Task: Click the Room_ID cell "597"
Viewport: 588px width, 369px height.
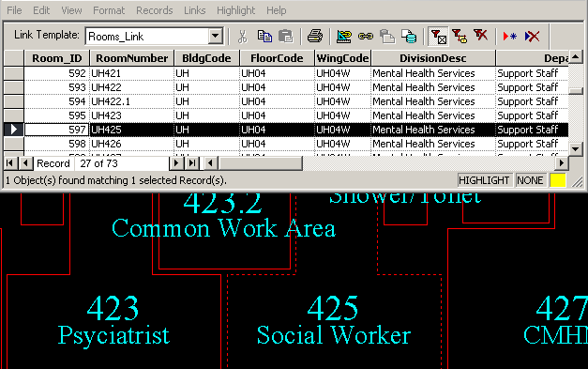Action: tap(56, 130)
